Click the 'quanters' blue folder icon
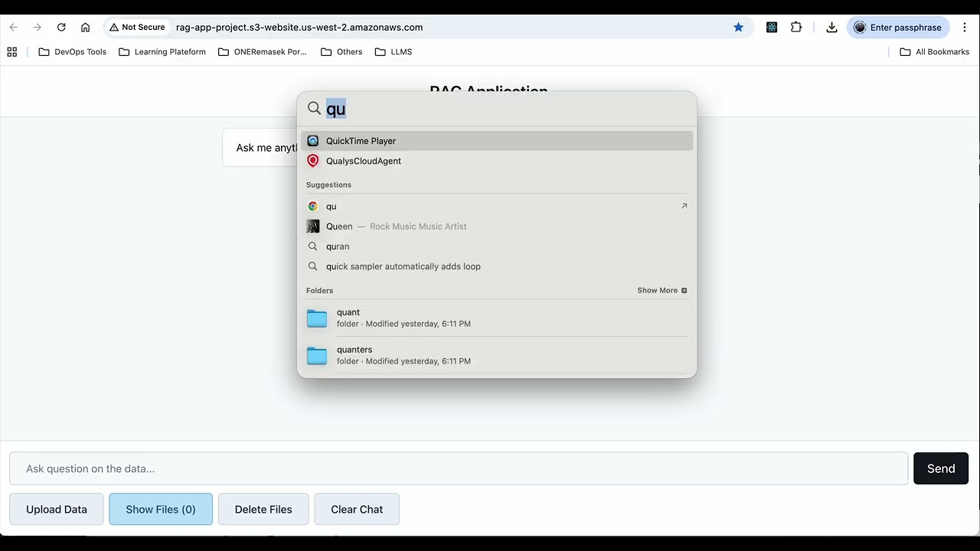This screenshot has width=980, height=551. pos(317,355)
